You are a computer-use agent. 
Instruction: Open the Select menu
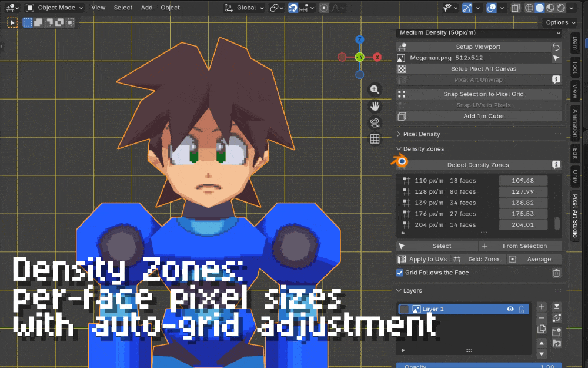click(x=123, y=8)
